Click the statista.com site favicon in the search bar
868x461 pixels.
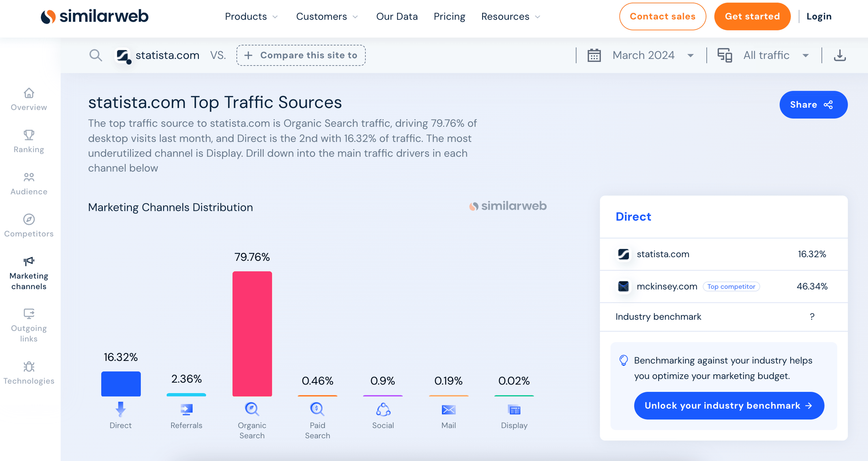click(x=123, y=56)
